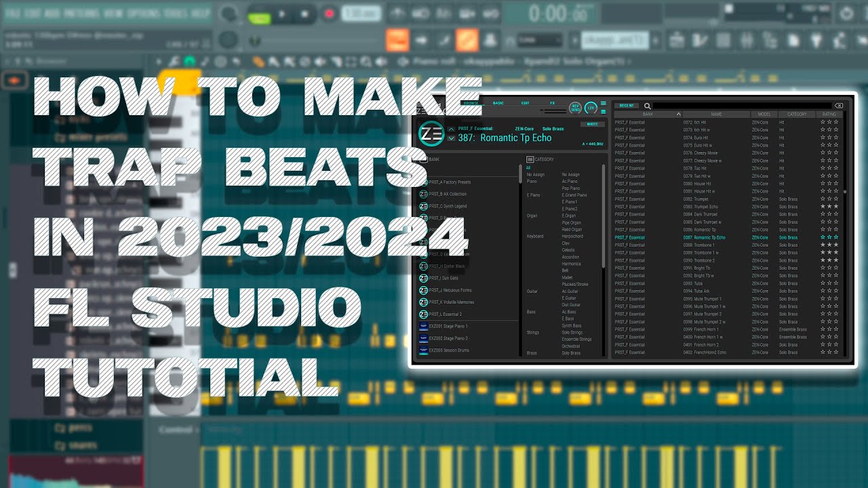Set star rating for 0383: Trumpet Echo

click(829, 207)
